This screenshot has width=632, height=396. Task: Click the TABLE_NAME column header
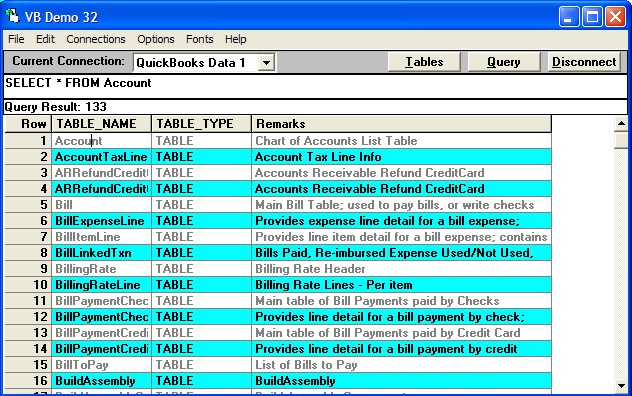[101, 124]
